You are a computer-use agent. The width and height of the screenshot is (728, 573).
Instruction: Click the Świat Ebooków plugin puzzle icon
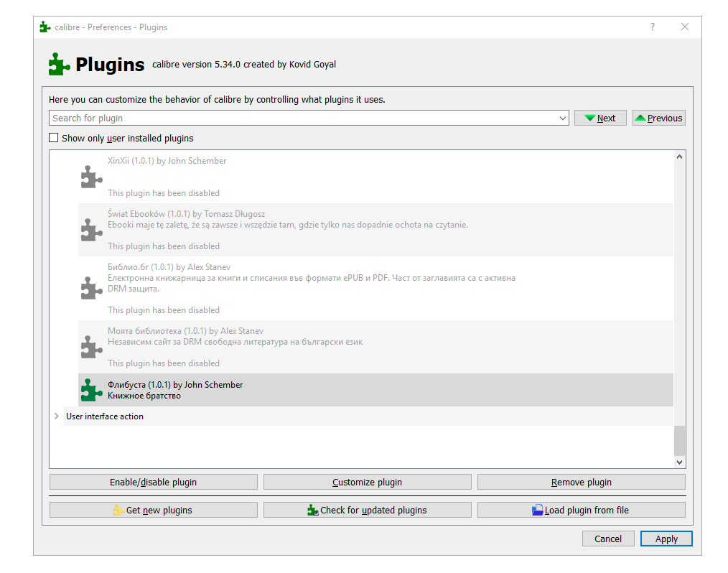91,230
